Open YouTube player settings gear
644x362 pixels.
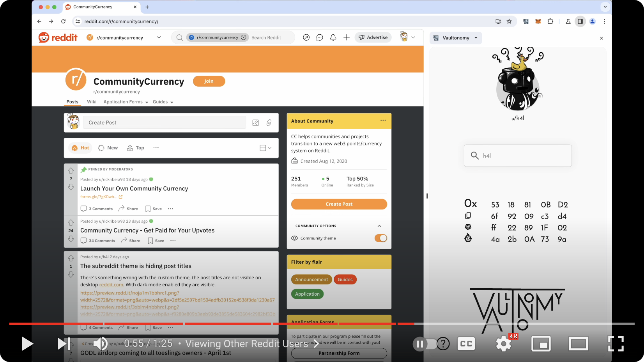click(x=504, y=344)
